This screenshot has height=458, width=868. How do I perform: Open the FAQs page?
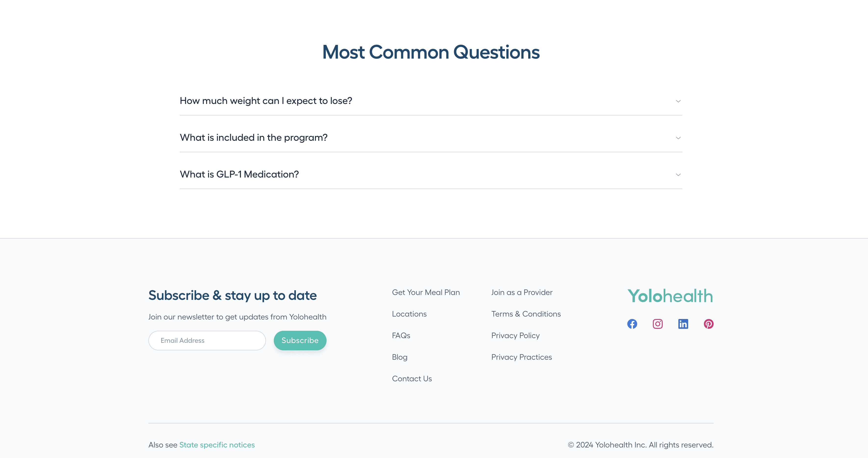click(401, 335)
